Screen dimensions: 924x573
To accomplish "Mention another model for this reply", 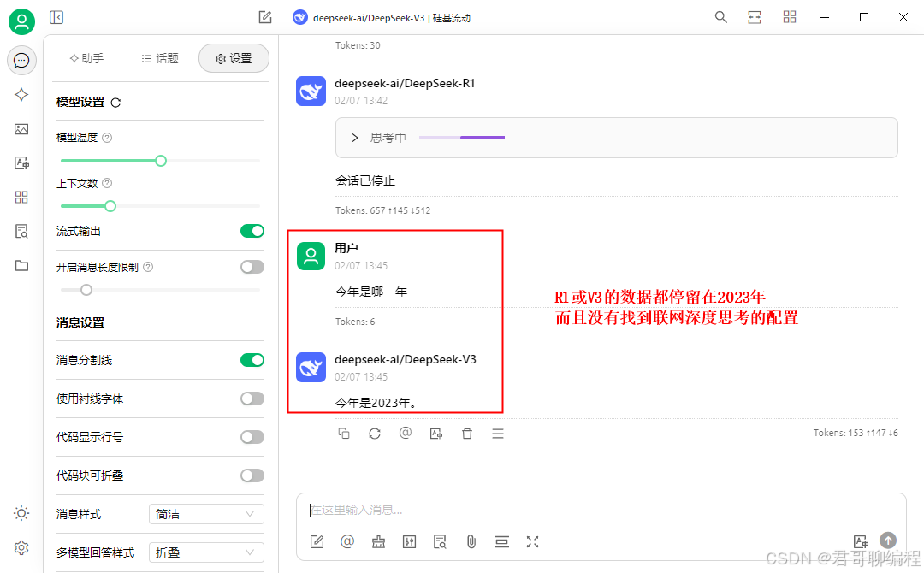I will [x=406, y=434].
